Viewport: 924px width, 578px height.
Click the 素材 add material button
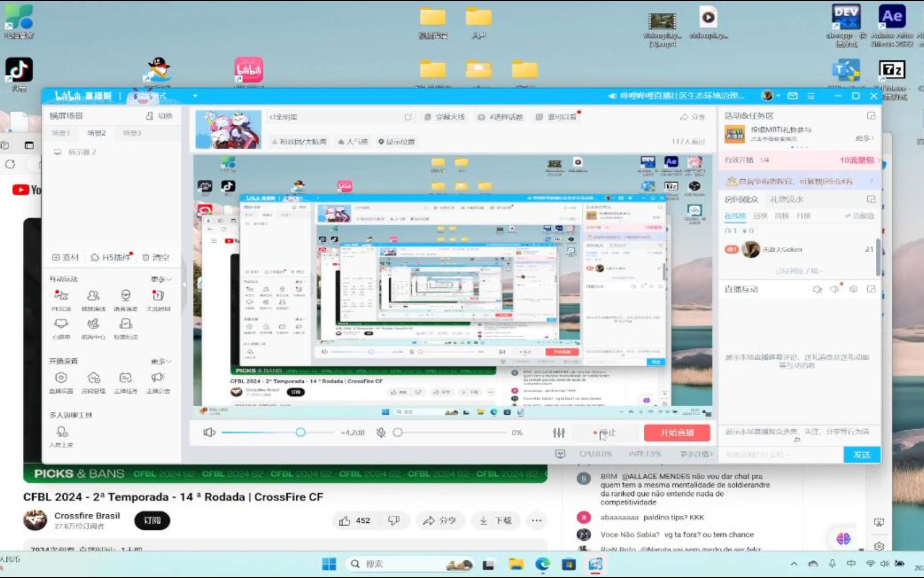pos(65,257)
